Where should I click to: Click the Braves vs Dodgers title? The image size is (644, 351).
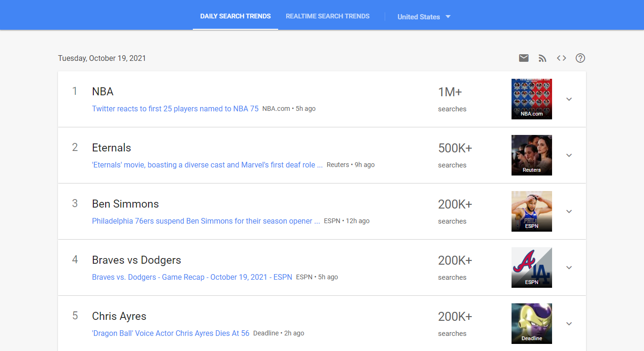click(x=136, y=260)
